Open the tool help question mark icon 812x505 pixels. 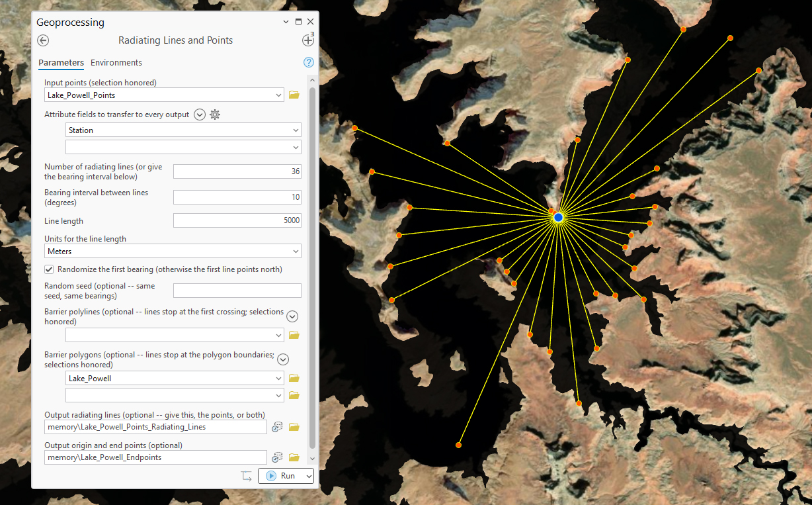(308, 62)
